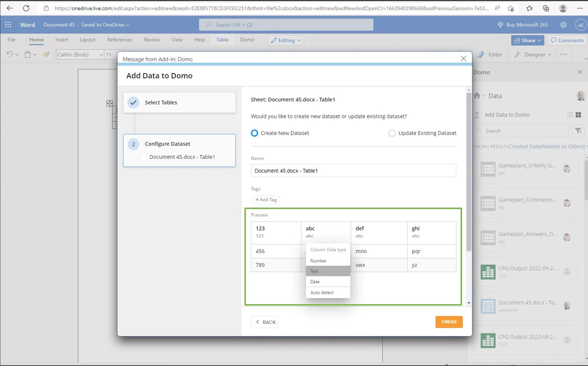Switch Domo pane to grid view
Image resolution: width=588 pixels, height=366 pixels.
pos(578,115)
